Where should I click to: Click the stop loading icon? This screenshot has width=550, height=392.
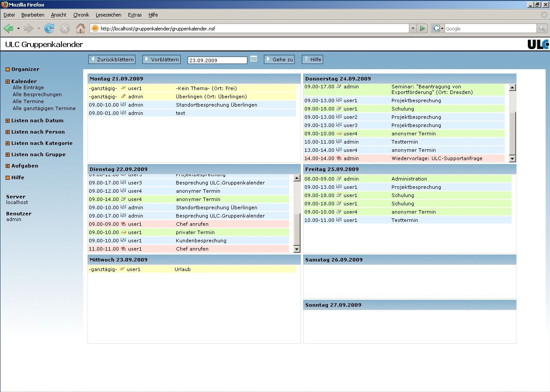pos(65,29)
